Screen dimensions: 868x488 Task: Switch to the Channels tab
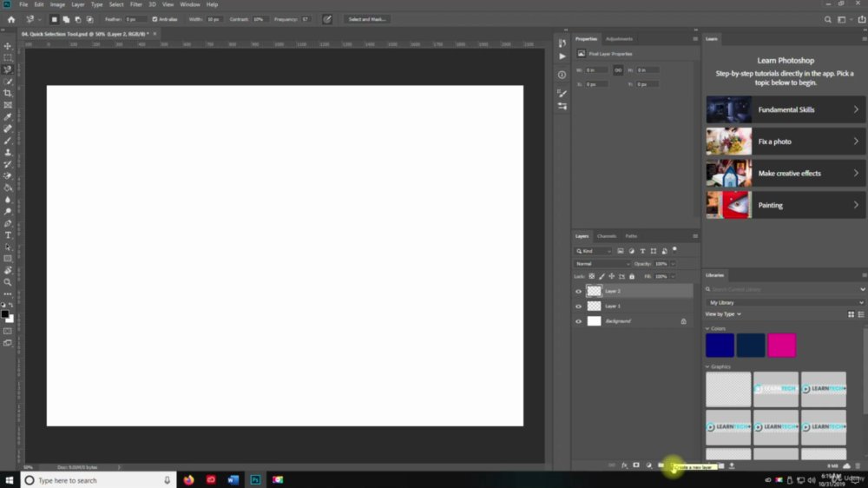607,236
